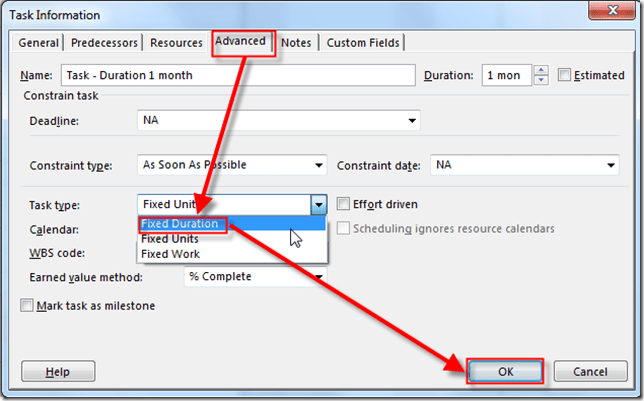
Task: Increase duration with the up spinner arrow
Action: point(541,71)
